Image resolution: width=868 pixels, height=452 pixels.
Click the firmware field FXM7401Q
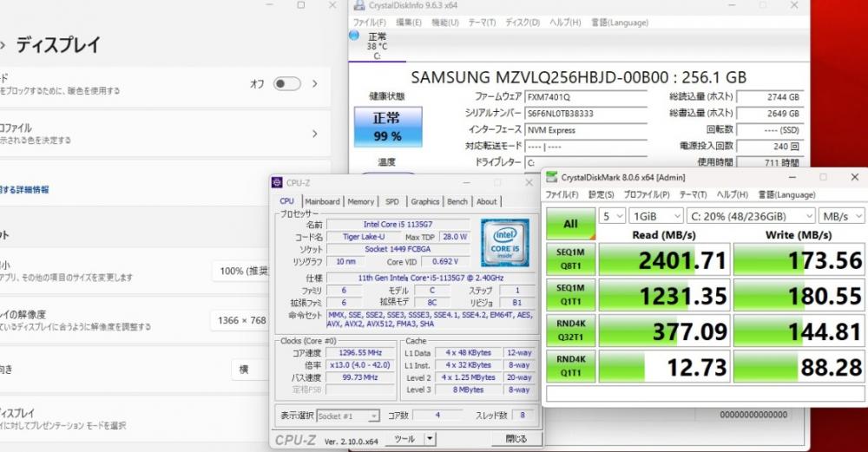585,97
